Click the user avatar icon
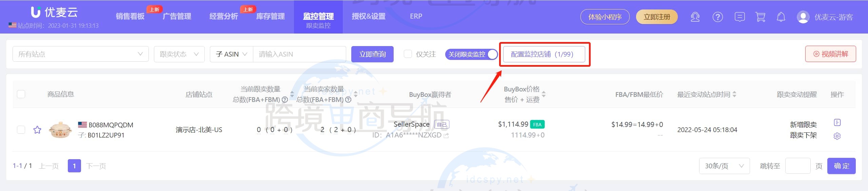 (x=803, y=17)
